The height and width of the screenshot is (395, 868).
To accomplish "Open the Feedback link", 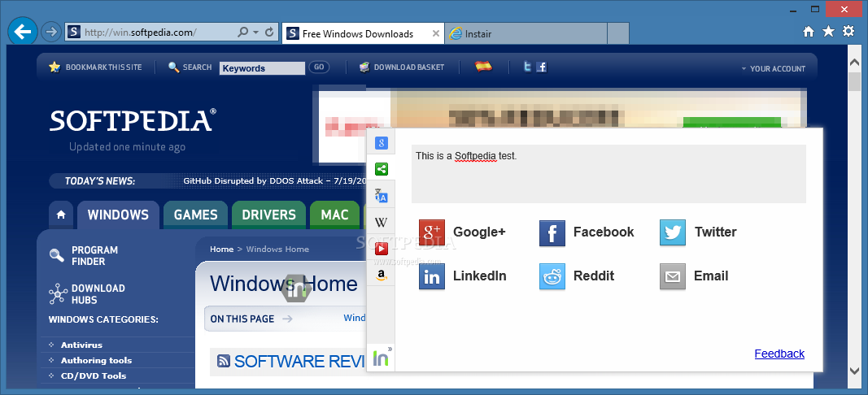I will [x=779, y=354].
